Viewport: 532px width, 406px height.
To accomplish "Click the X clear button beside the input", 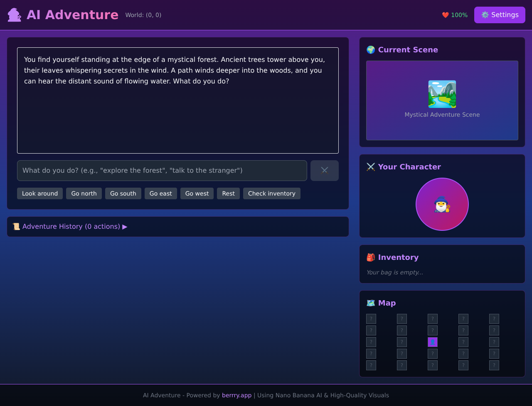I will (324, 171).
